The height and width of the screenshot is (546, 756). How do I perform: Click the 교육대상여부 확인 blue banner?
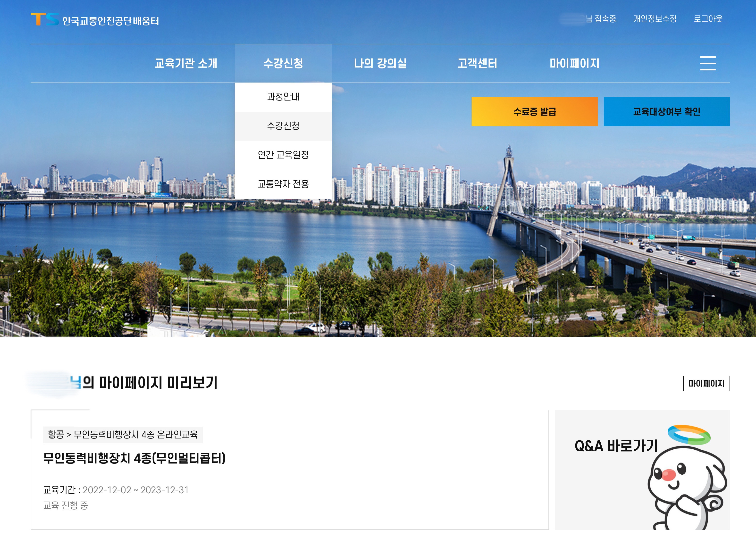click(668, 112)
